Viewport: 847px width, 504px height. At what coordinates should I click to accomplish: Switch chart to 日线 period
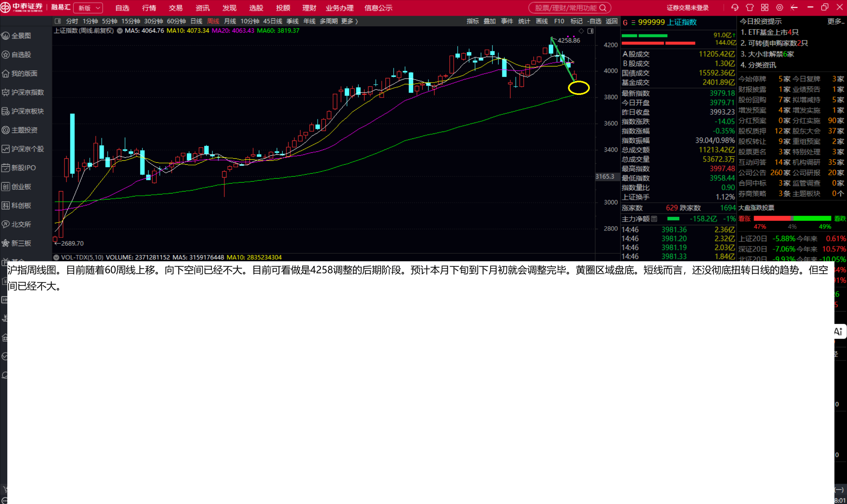[x=196, y=21]
